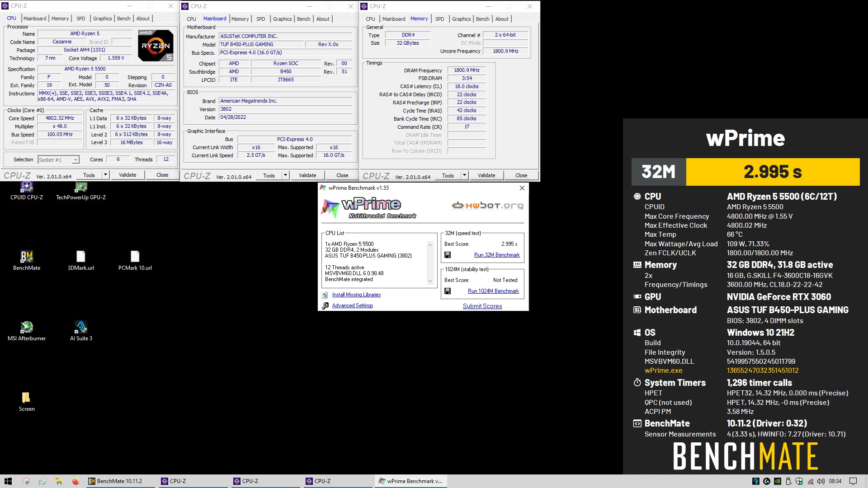This screenshot has height=488, width=868.
Task: Open Windows Security from the tray
Action: [799, 481]
